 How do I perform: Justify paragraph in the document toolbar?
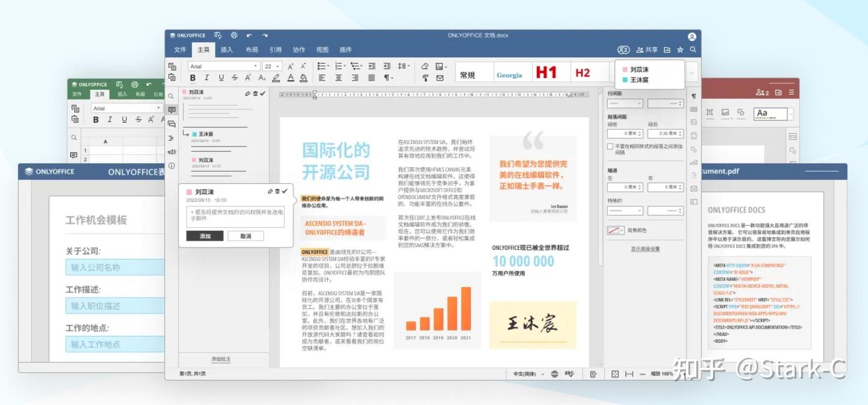pos(371,78)
